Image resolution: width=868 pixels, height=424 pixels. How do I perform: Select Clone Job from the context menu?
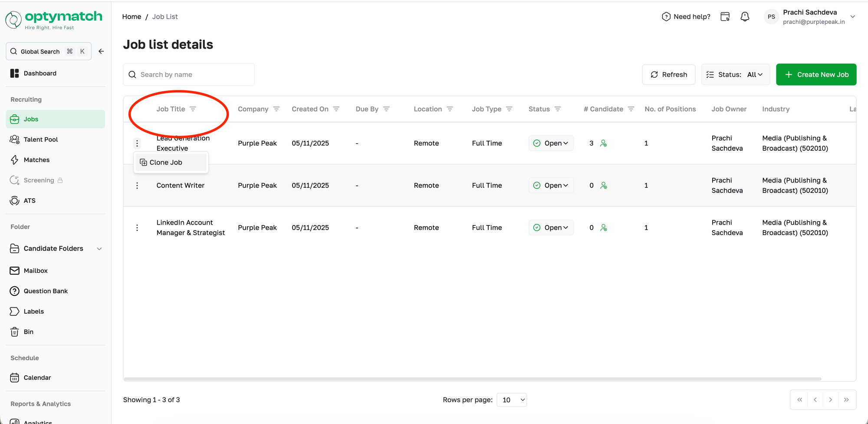point(166,162)
